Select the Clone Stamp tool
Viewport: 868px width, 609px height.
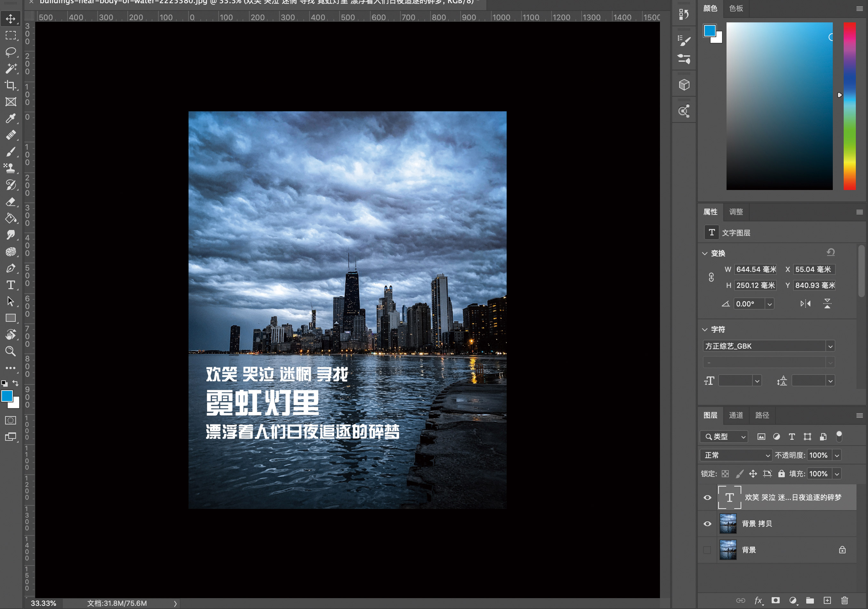(x=11, y=168)
